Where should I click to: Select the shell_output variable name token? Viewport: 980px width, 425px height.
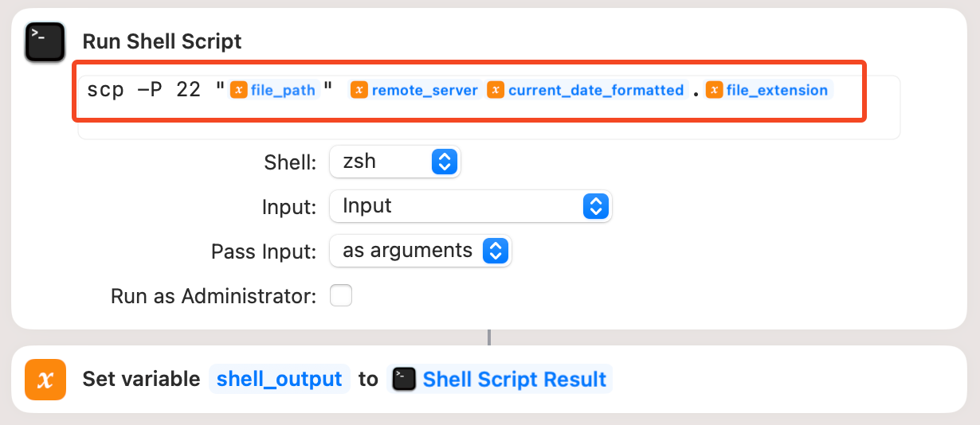pyautogui.click(x=280, y=379)
